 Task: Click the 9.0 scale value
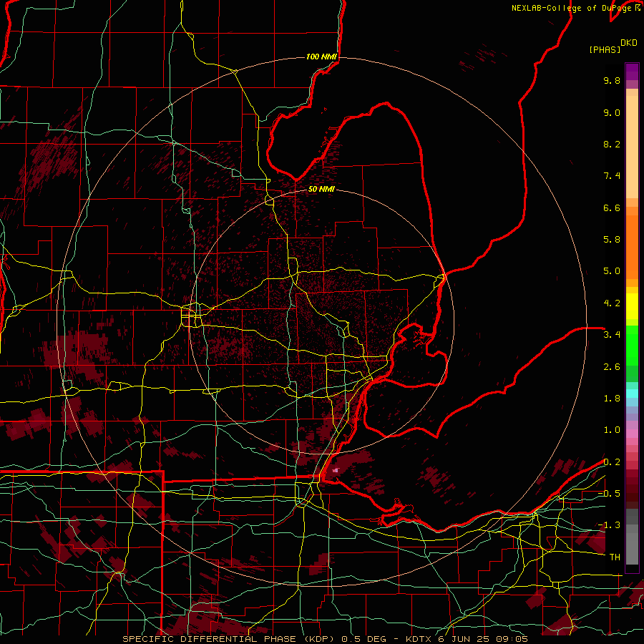[x=612, y=112]
